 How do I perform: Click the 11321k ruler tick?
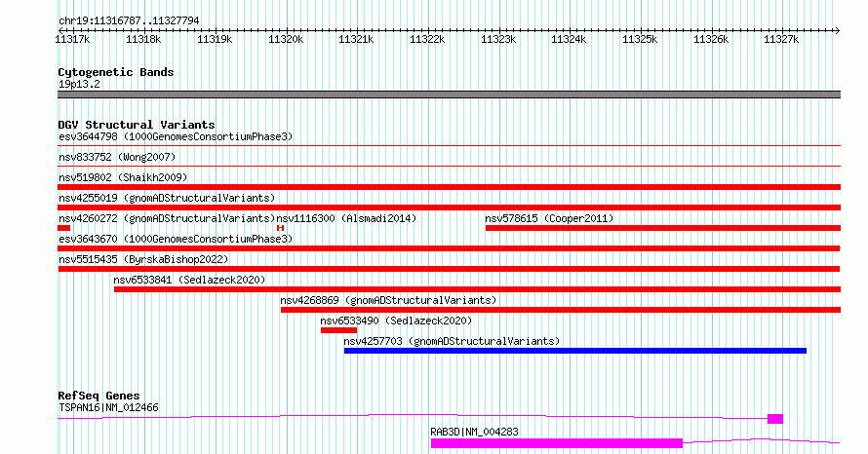tap(356, 39)
